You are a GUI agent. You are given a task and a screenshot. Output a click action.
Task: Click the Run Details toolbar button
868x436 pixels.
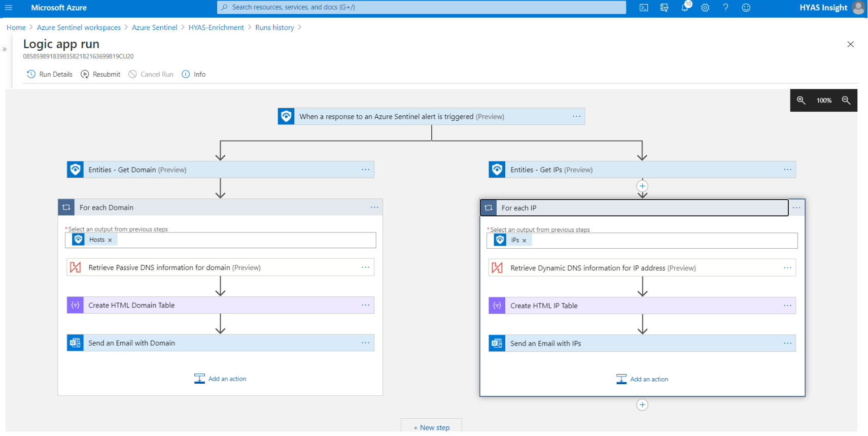[x=50, y=74]
